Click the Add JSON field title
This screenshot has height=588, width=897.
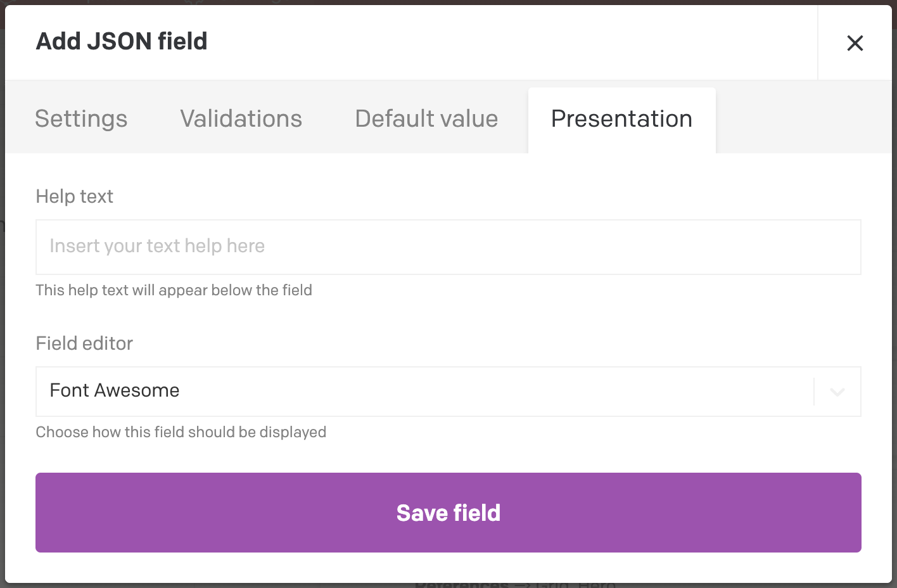click(x=122, y=41)
